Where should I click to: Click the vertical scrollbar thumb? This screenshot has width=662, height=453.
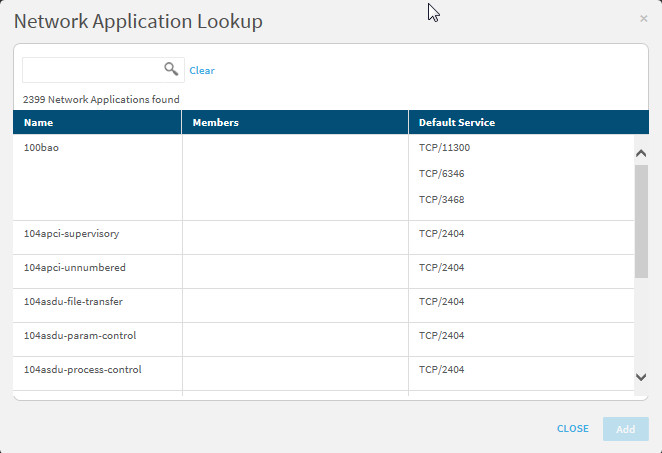pyautogui.click(x=641, y=220)
